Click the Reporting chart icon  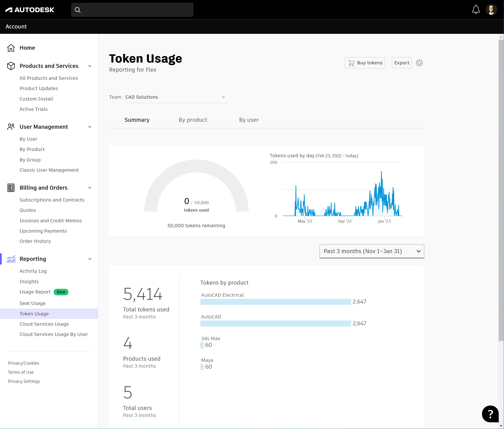pos(11,259)
